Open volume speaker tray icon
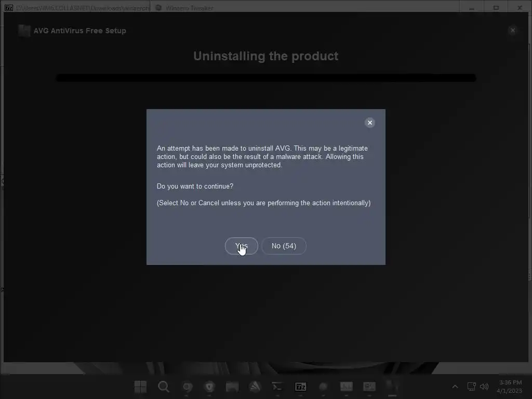The image size is (532, 399). click(484, 387)
